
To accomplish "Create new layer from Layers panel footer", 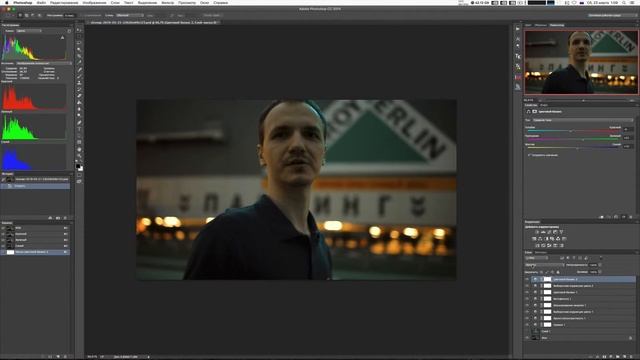I will pyautogui.click(x=624, y=357).
